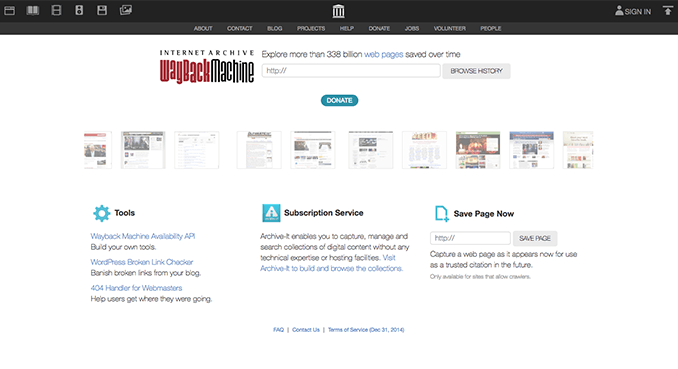Image resolution: width=678 pixels, height=369 pixels.
Task: Click the BROWSE HISTORY button
Action: pyautogui.click(x=476, y=71)
